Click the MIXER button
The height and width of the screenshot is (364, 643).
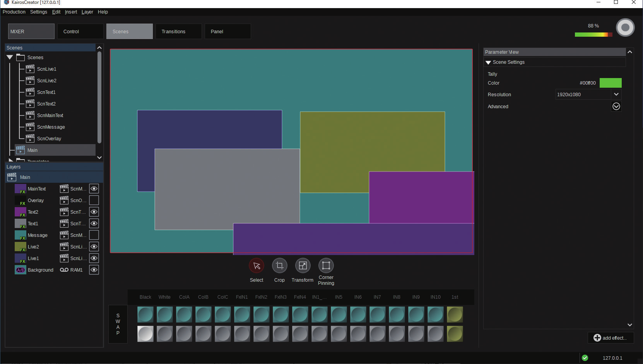point(31,31)
